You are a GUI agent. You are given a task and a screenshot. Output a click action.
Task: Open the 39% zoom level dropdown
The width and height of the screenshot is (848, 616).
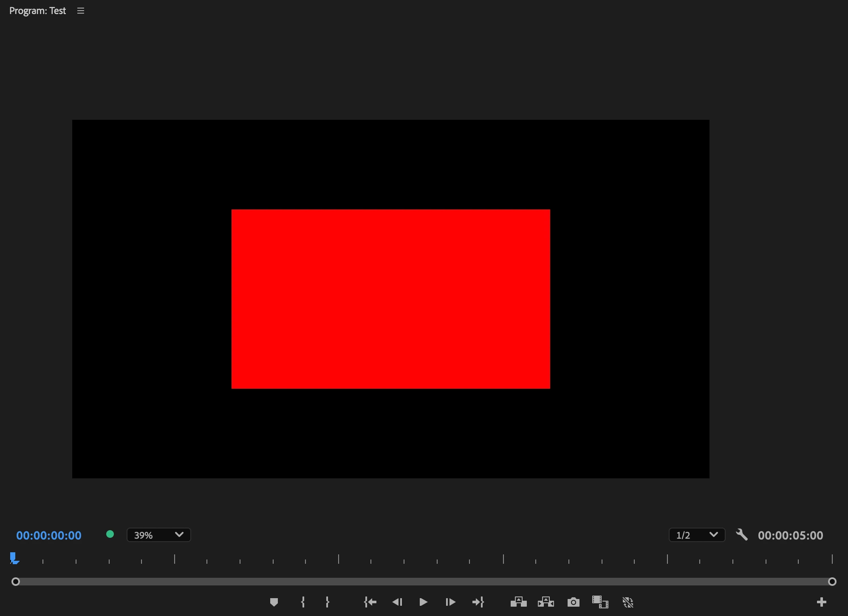pyautogui.click(x=158, y=535)
